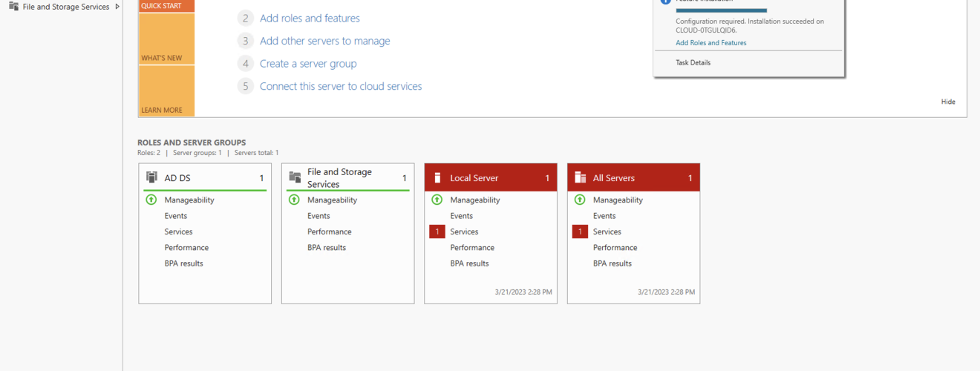Viewport: 980px width, 371px height.
Task: Open Local Server BPA results
Action: tap(469, 263)
